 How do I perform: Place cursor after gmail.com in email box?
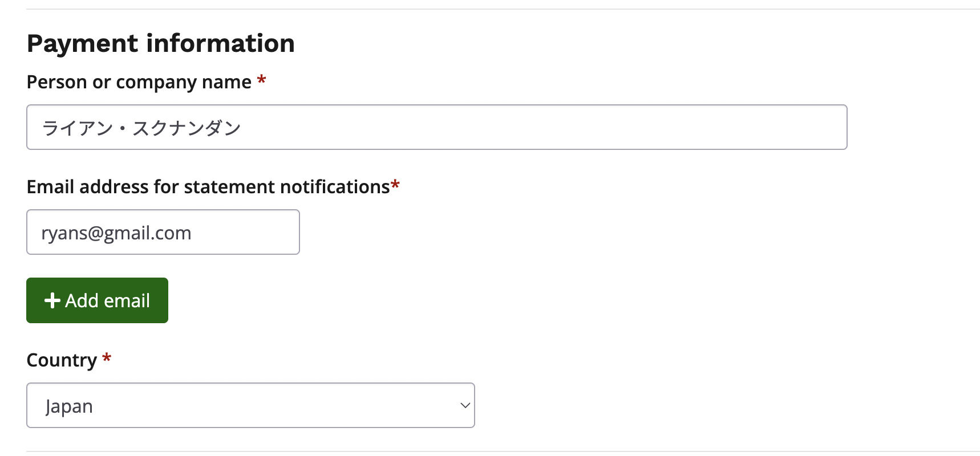193,233
